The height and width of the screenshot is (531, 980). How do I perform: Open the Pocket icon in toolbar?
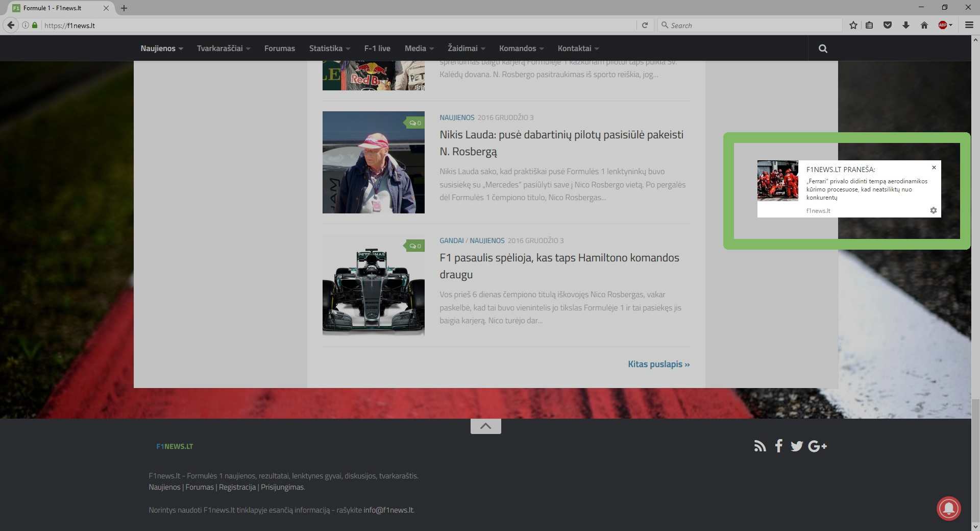[888, 25]
